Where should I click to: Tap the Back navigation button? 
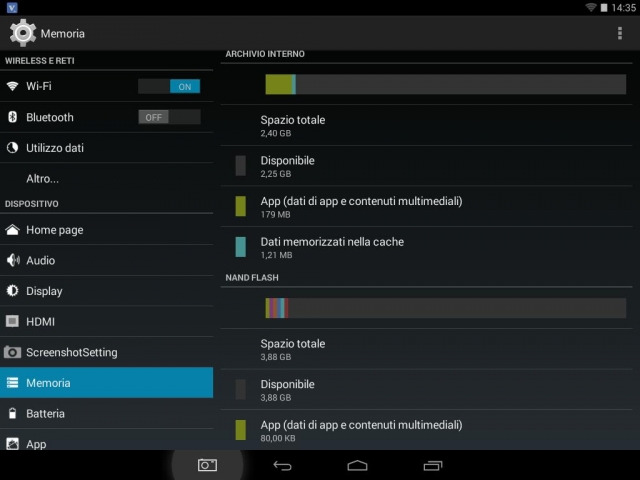pyautogui.click(x=282, y=465)
